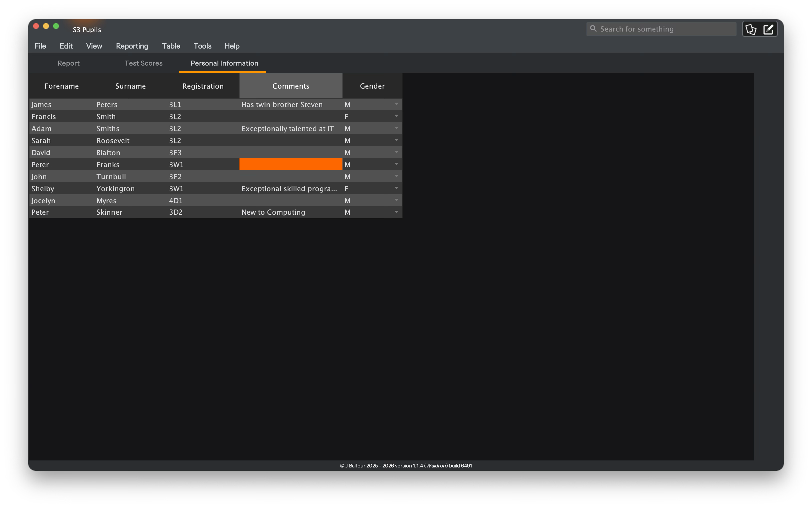Viewport: 812px width, 508px height.
Task: Click the Comments column header
Action: 291,86
